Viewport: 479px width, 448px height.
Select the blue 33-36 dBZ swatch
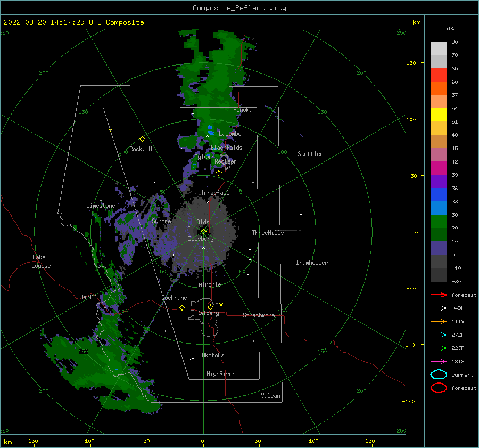point(439,195)
